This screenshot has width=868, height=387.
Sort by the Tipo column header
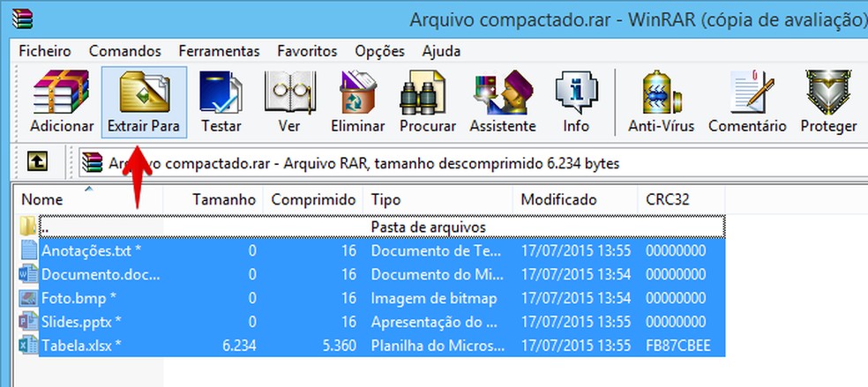[438, 199]
